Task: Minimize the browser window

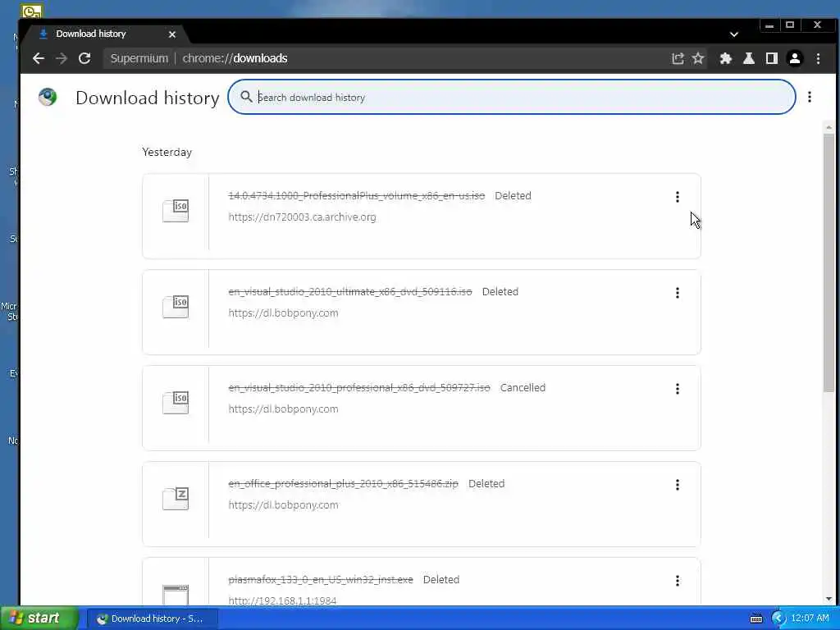Action: 769,25
